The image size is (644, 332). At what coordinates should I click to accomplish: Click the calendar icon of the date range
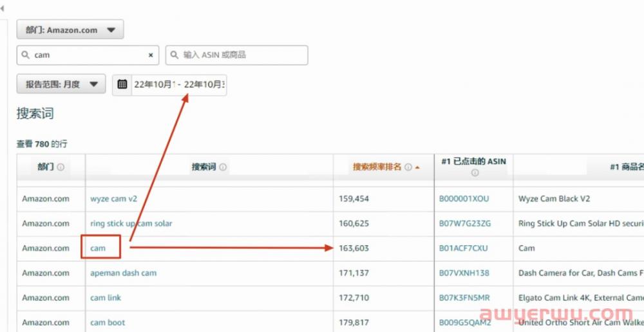(x=122, y=84)
